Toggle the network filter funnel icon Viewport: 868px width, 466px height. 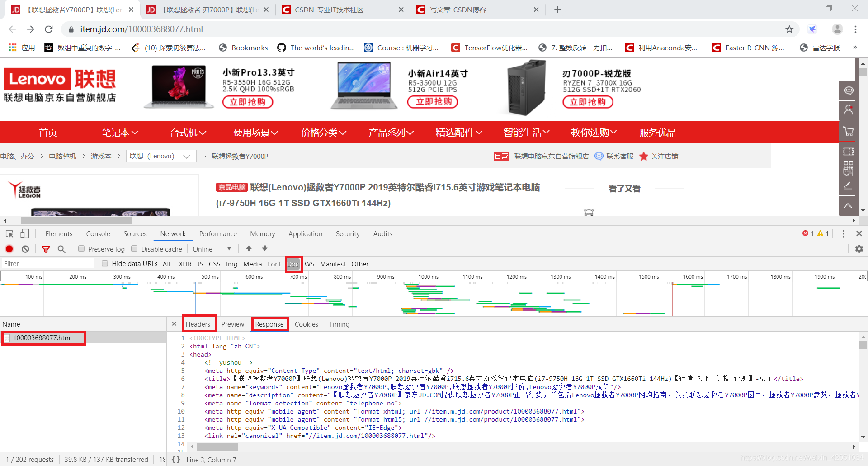coord(46,249)
